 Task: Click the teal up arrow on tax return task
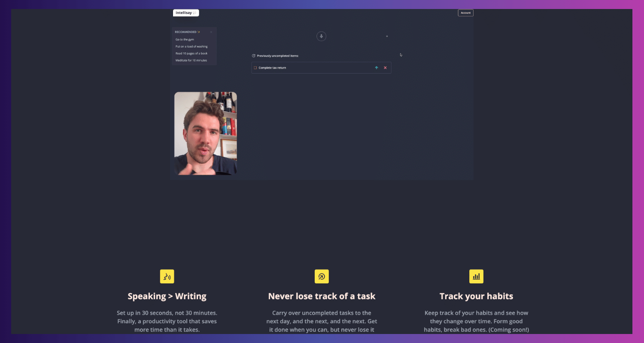click(377, 68)
